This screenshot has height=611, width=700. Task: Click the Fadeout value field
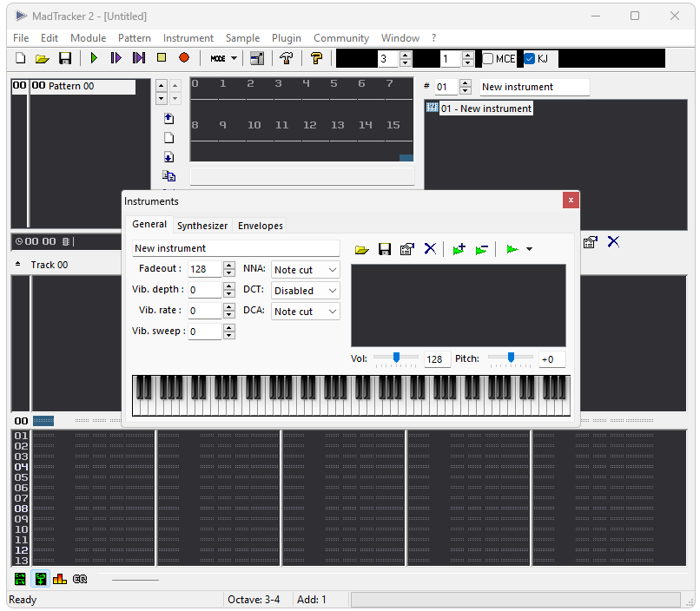pyautogui.click(x=205, y=269)
